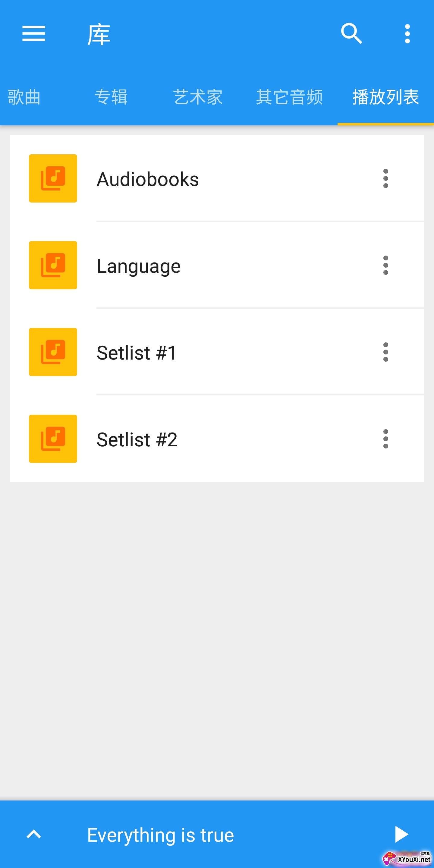This screenshot has height=868, width=434.
Task: Open the top bar overflow menu
Action: coord(407,34)
